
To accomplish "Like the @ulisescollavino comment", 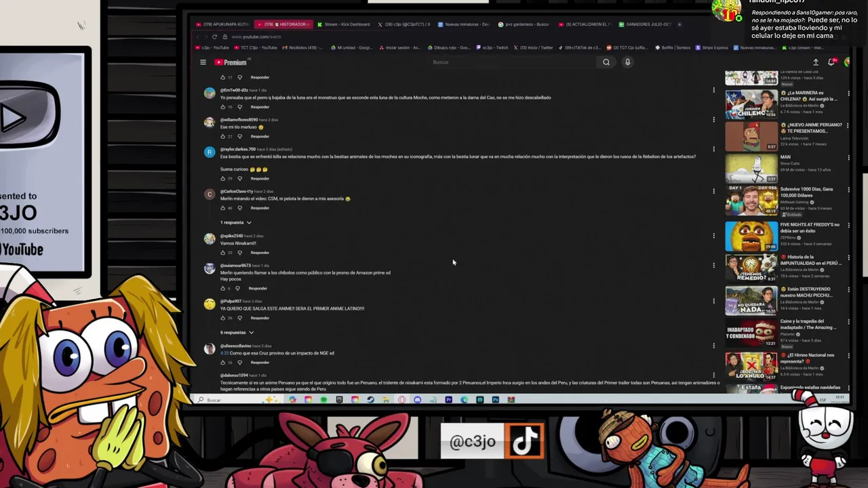I will [x=222, y=363].
